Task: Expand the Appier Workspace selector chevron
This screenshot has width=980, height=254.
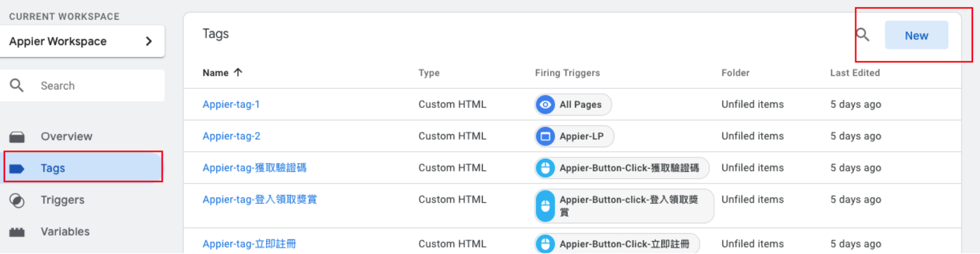Action: (149, 41)
